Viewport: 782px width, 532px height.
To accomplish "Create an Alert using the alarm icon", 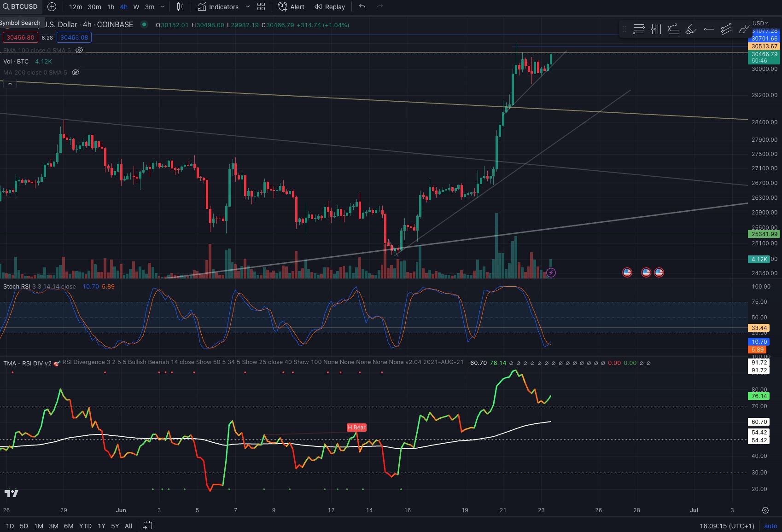I will 291,6.
